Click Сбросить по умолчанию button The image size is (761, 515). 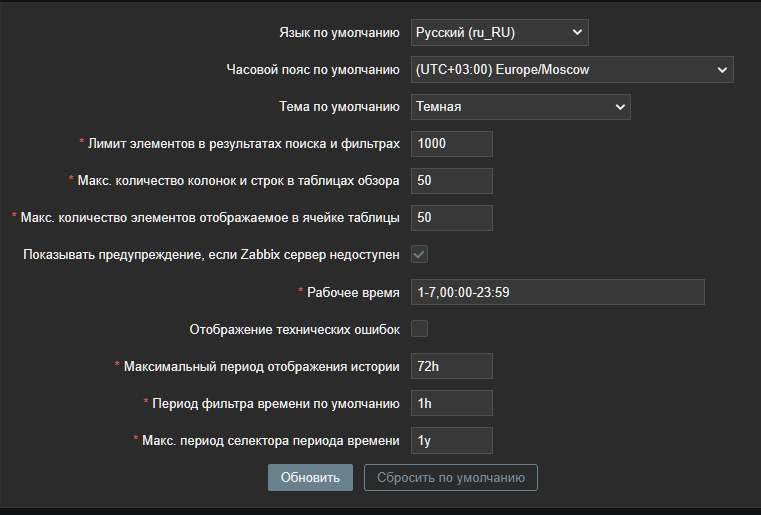pos(451,478)
